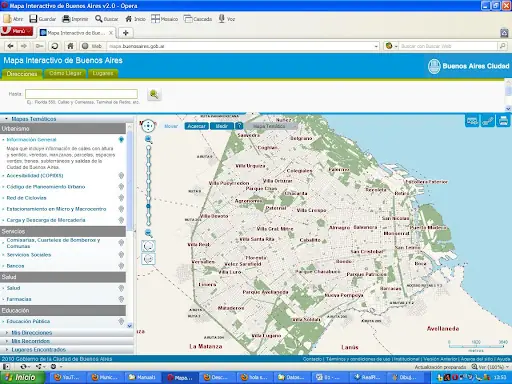
Task: Click the green magnifier search button
Action: (154, 94)
